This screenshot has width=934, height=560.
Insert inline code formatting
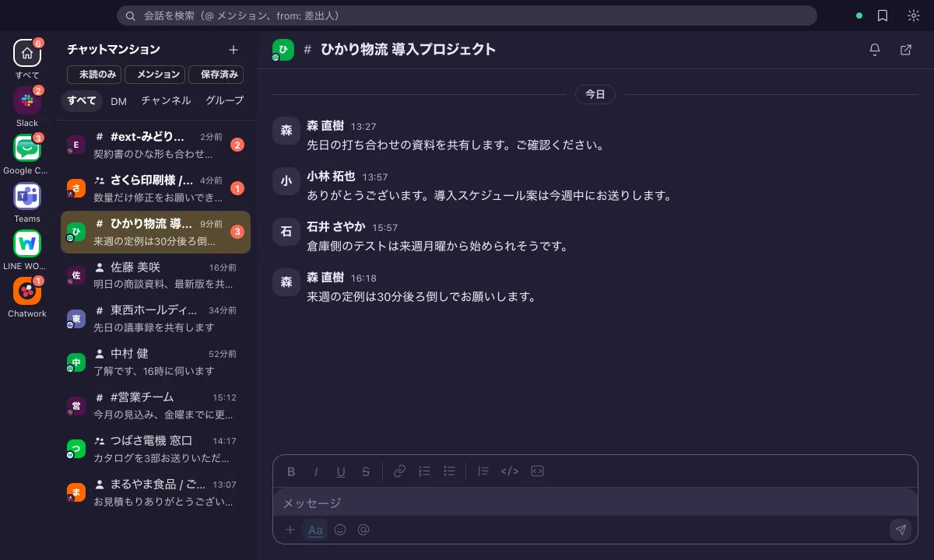click(510, 471)
